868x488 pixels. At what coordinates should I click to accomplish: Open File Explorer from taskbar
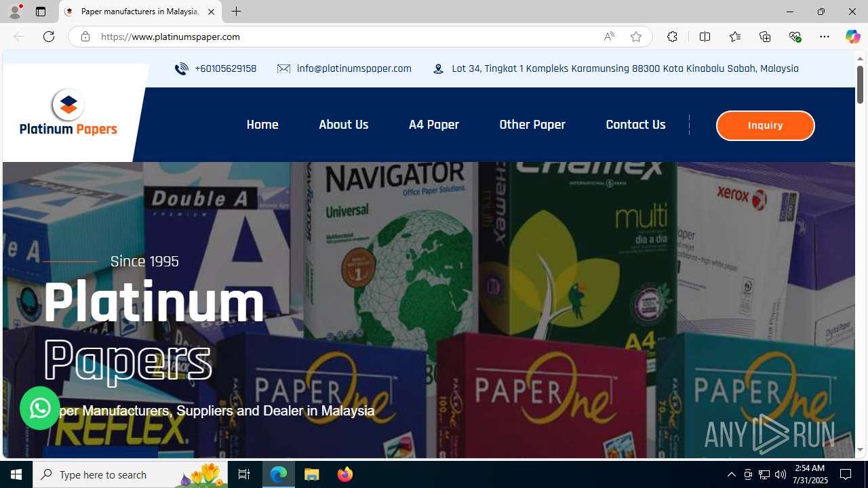click(312, 474)
